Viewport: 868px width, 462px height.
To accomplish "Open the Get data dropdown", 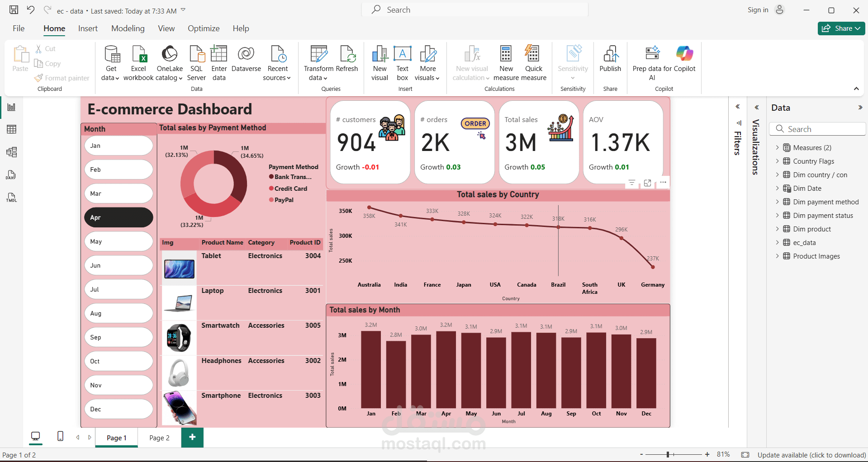I will pyautogui.click(x=110, y=63).
